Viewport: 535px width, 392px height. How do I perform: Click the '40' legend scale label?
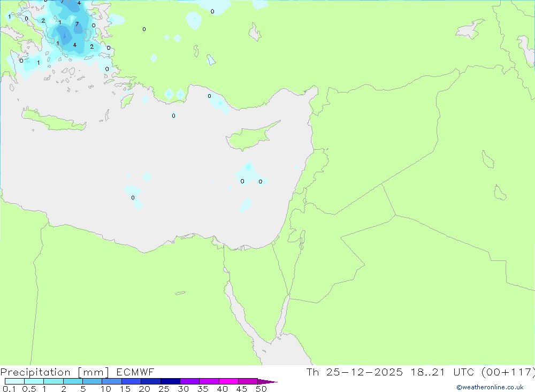222,389
